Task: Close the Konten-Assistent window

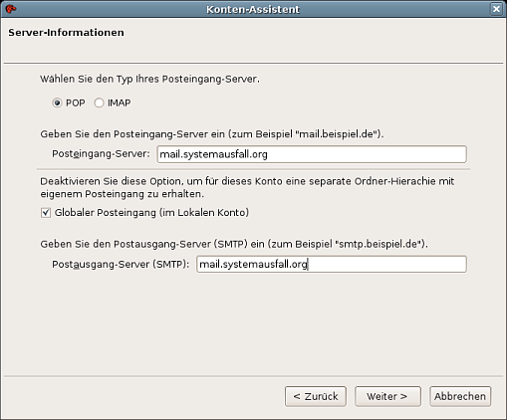Action: pyautogui.click(x=496, y=9)
